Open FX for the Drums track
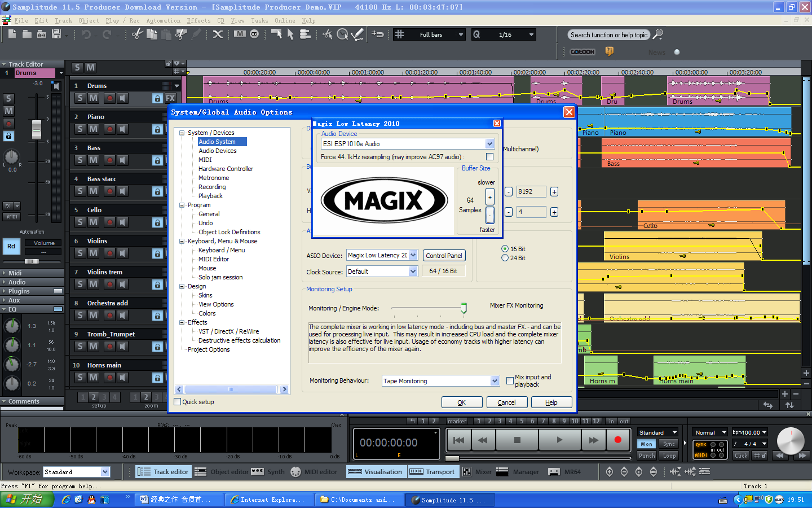The width and height of the screenshot is (812, 508). tap(170, 98)
